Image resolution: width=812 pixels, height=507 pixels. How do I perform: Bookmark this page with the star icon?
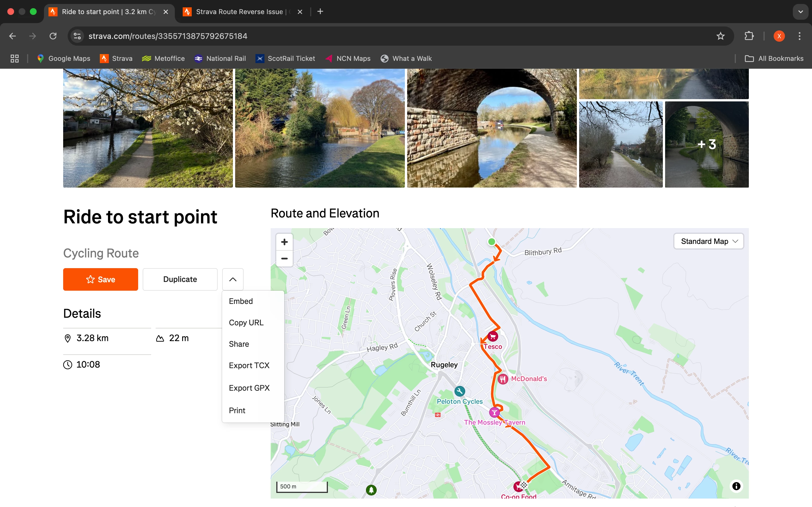[x=720, y=36]
